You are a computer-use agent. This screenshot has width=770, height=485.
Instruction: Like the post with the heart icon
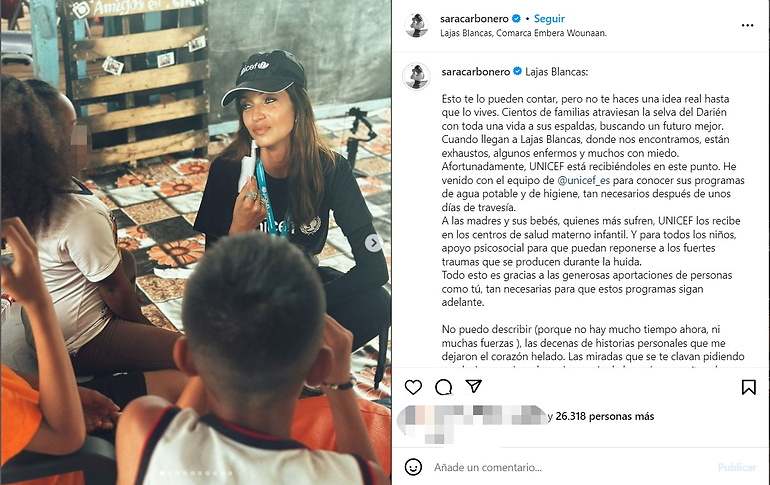(x=413, y=387)
